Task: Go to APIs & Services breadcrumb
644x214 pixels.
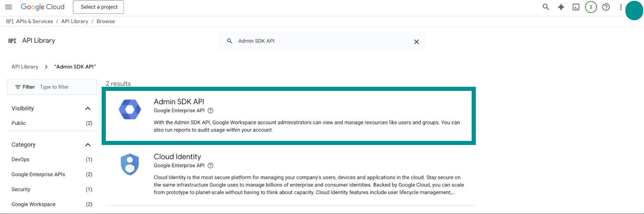Action: (x=34, y=21)
